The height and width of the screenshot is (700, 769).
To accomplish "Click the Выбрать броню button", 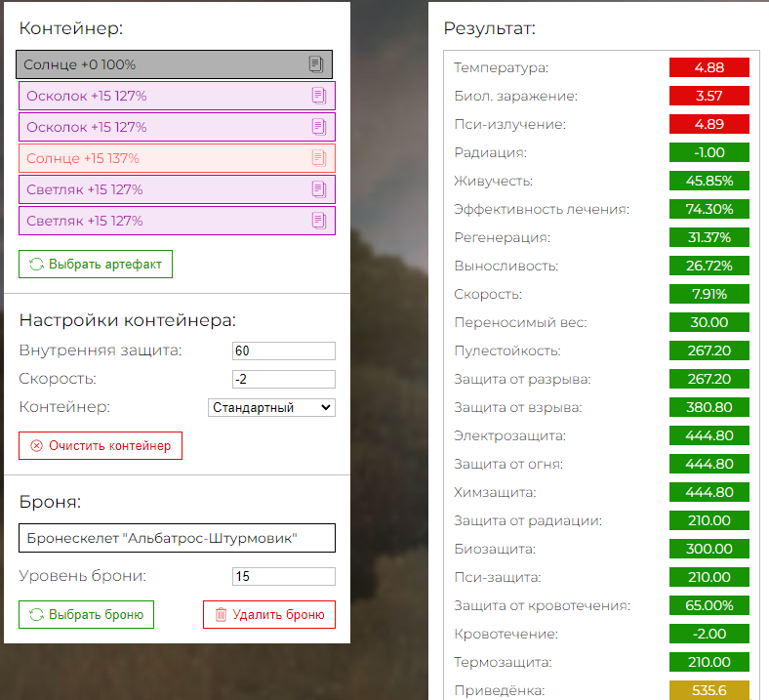I will coord(86,615).
